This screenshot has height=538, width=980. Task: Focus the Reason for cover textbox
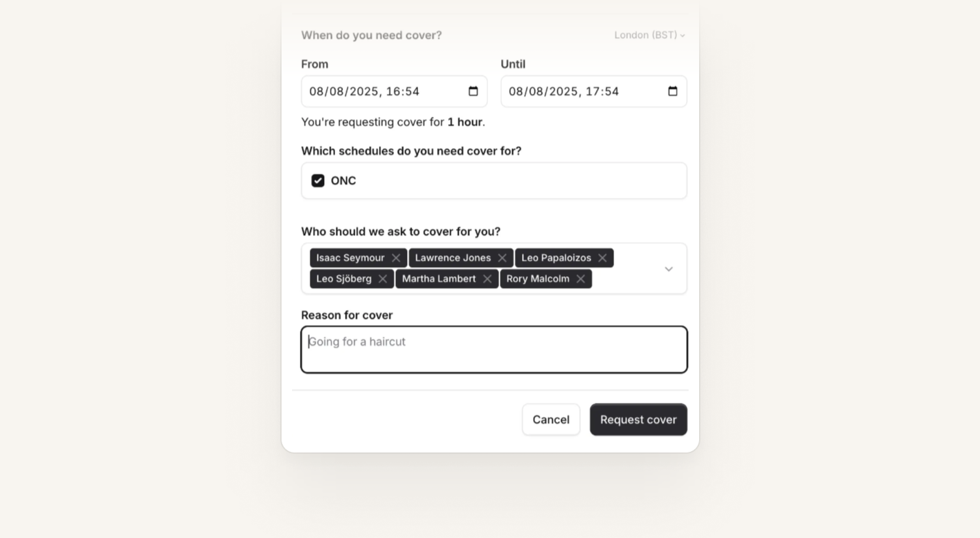pyautogui.click(x=494, y=350)
